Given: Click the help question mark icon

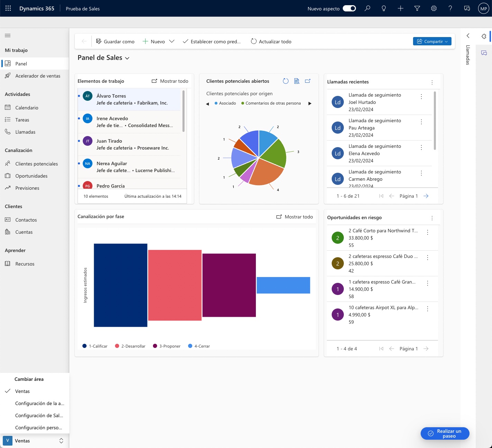Looking at the screenshot, I should click(450, 8).
